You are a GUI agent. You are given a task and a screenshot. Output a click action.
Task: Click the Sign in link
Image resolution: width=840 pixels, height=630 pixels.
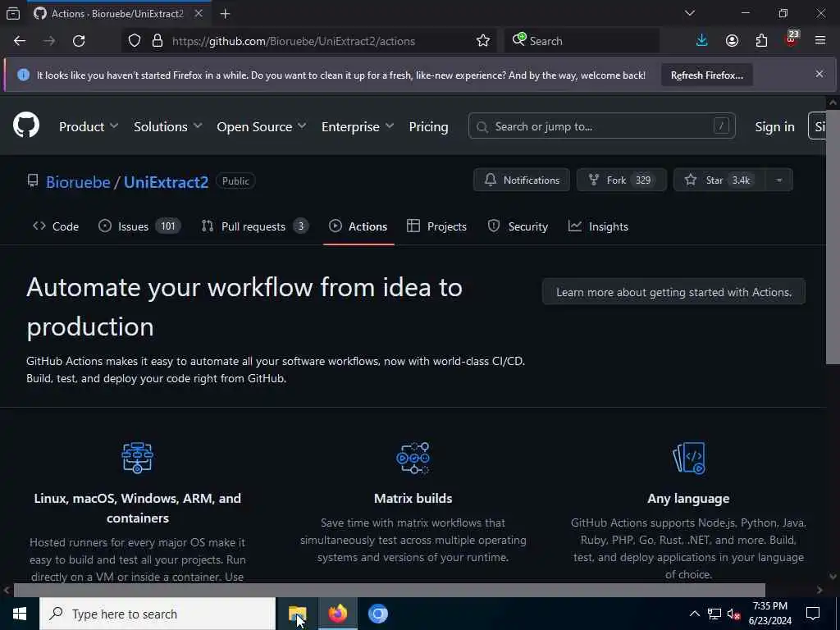pyautogui.click(x=774, y=126)
